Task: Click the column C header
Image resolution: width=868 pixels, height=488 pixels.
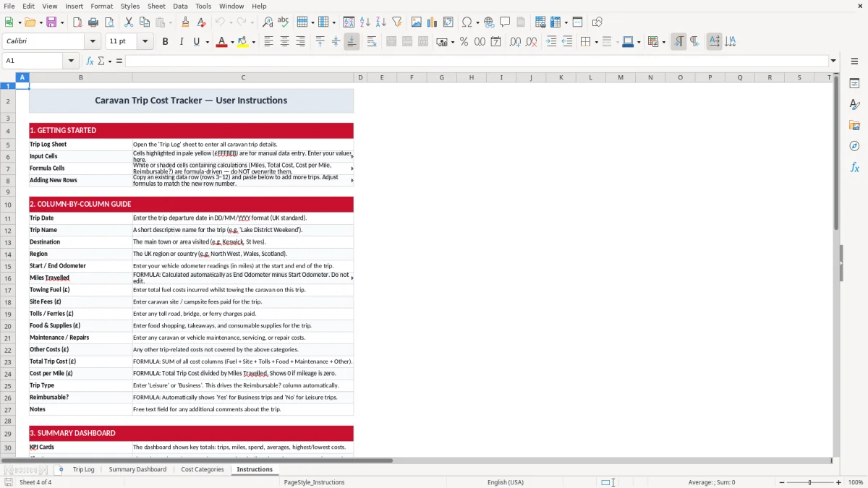Action: tap(243, 77)
